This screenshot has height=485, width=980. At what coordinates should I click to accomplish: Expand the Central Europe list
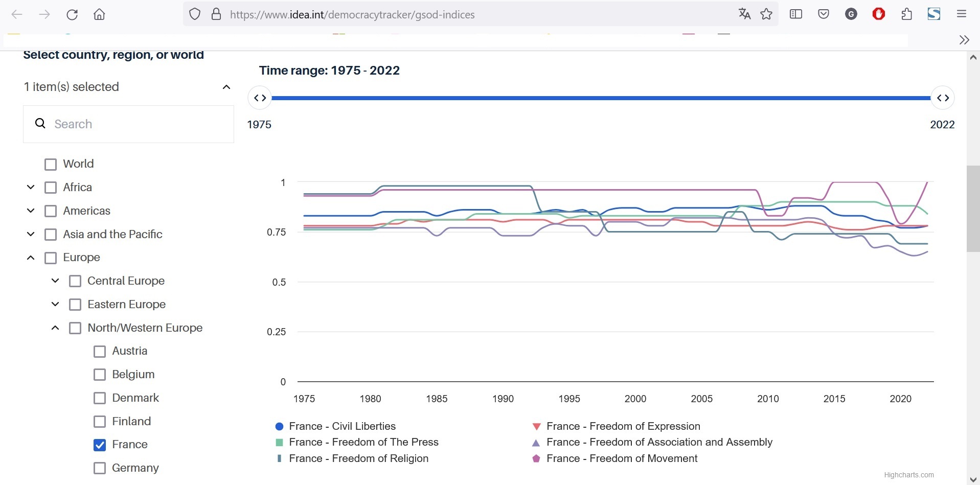pos(55,281)
